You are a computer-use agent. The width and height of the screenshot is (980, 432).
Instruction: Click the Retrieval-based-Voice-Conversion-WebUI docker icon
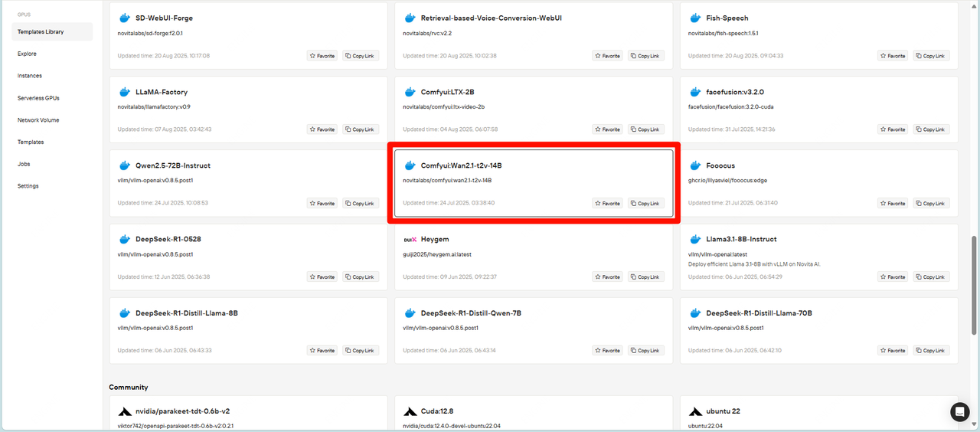[x=410, y=18]
